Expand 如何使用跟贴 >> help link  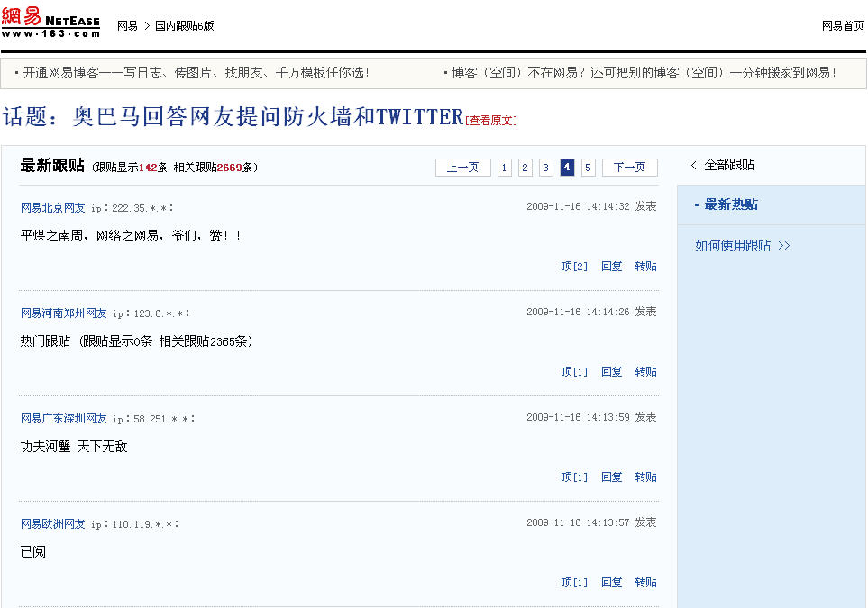tap(742, 246)
